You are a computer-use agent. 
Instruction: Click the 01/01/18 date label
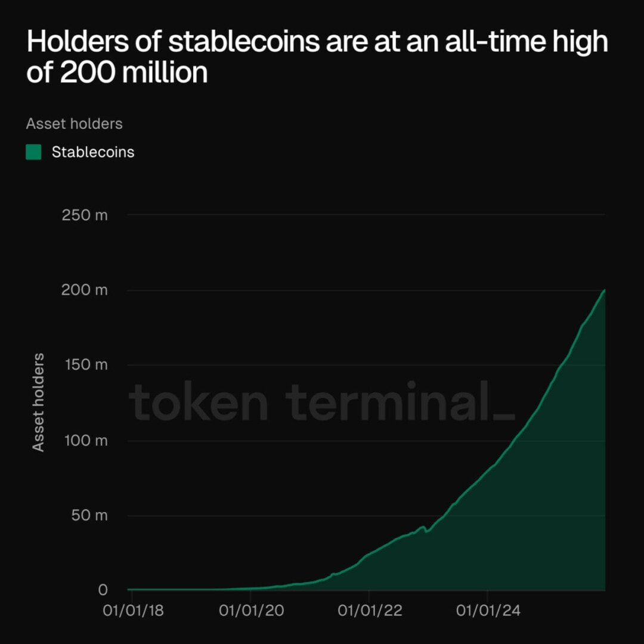tap(133, 611)
